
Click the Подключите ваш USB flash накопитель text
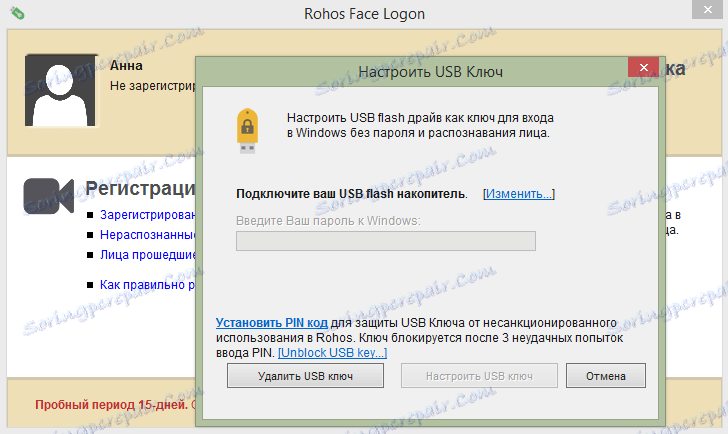(351, 194)
